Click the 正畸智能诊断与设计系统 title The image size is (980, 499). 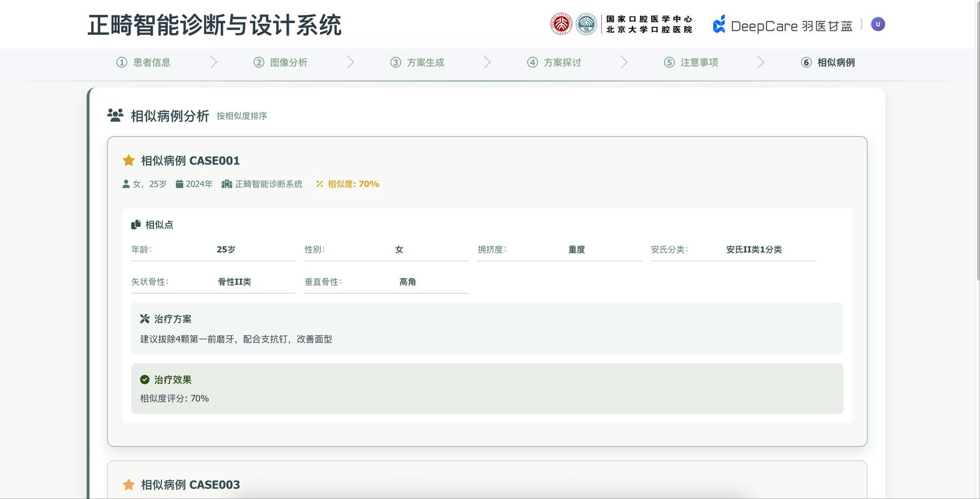click(215, 26)
